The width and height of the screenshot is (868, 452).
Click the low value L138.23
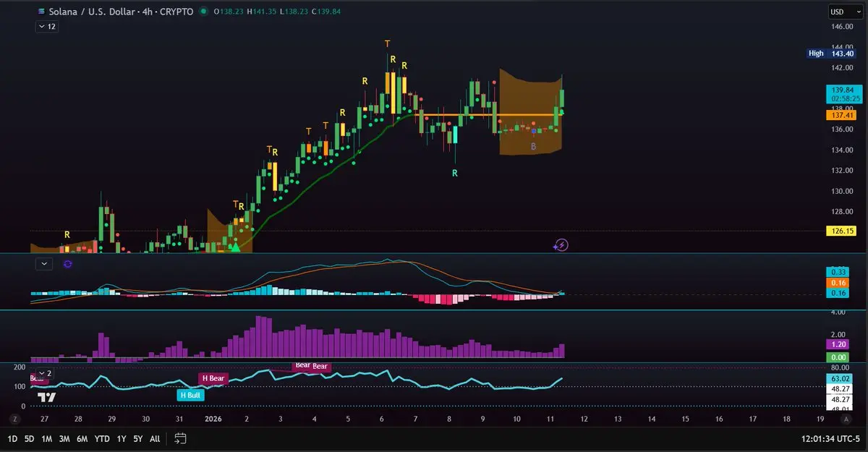coord(294,12)
